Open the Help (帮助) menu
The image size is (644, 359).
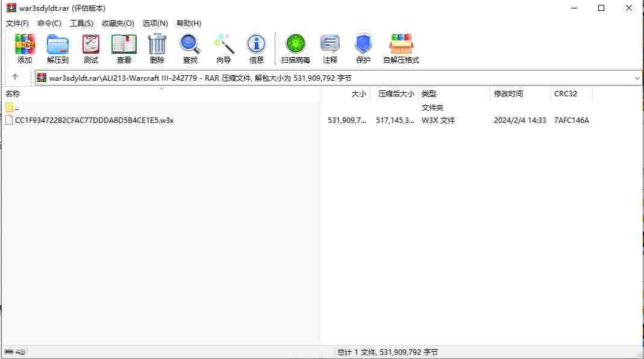click(189, 23)
